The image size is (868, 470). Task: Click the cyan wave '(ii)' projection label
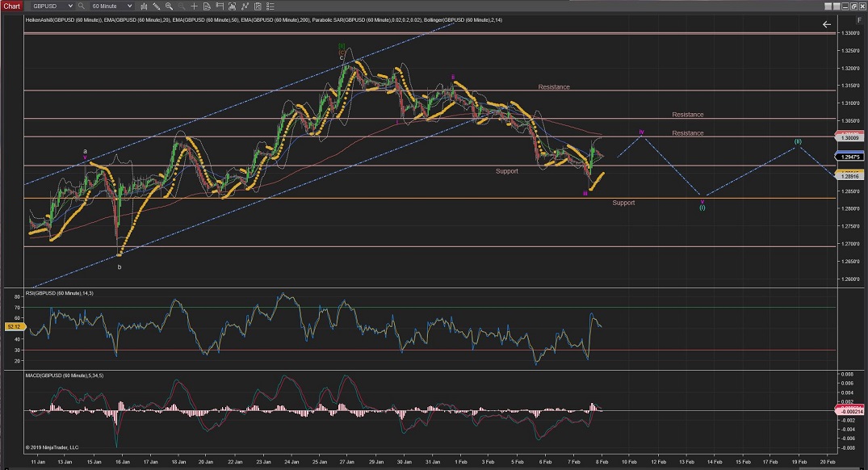pos(798,141)
